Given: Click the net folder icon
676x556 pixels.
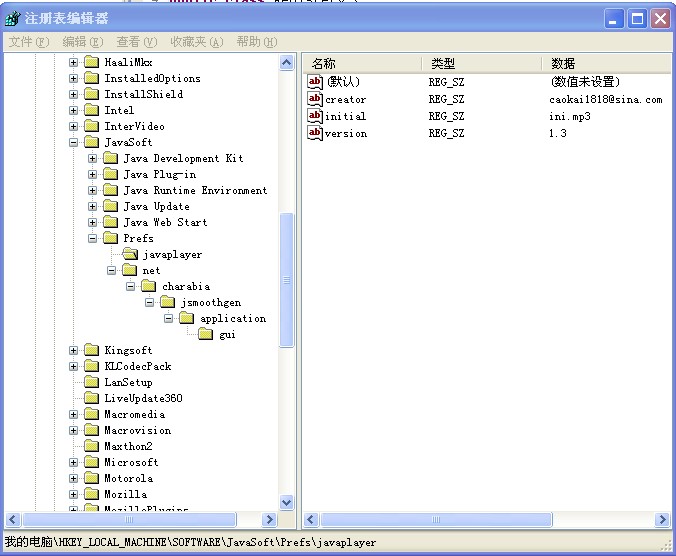Looking at the screenshot, I should (x=129, y=270).
